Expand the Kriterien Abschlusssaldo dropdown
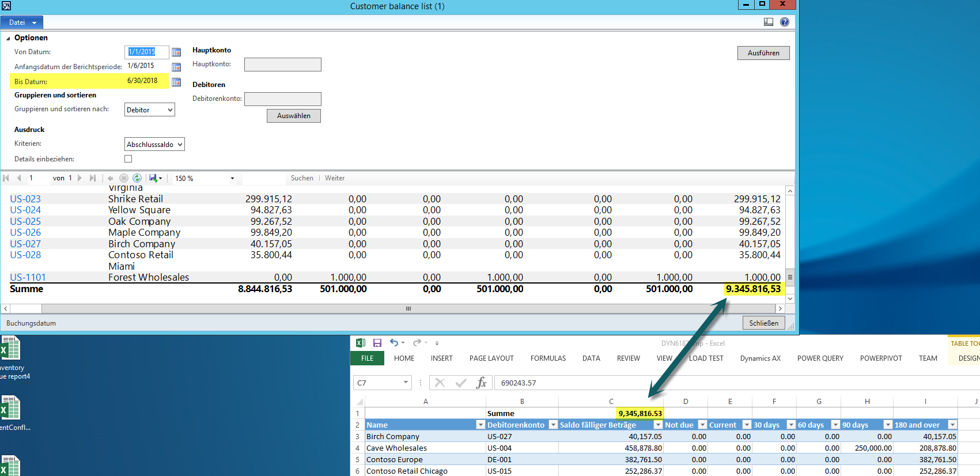This screenshot has width=980, height=476. click(x=154, y=145)
